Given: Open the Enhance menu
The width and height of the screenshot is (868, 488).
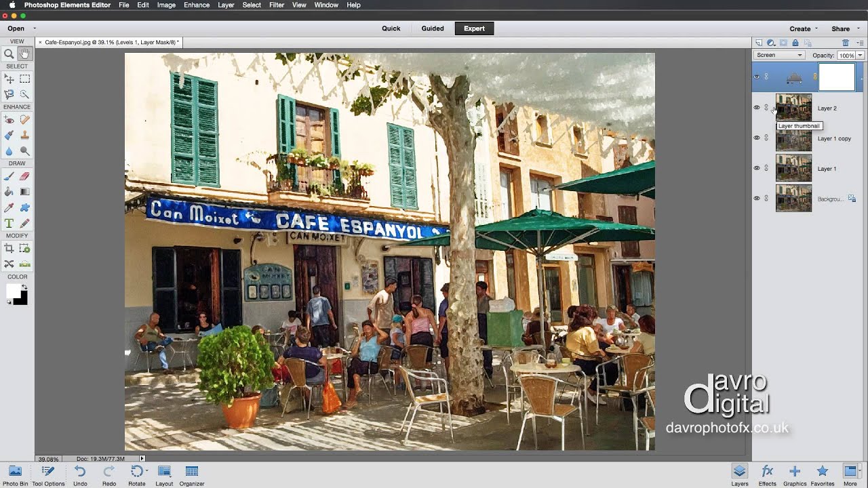Looking at the screenshot, I should point(197,5).
